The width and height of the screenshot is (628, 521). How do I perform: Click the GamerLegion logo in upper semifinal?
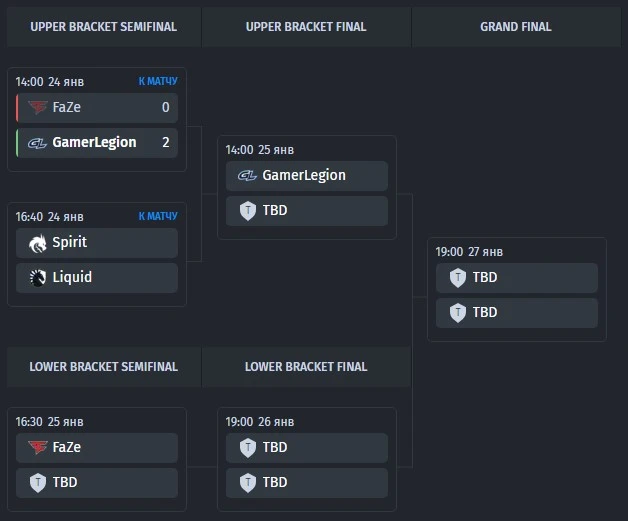tap(38, 143)
